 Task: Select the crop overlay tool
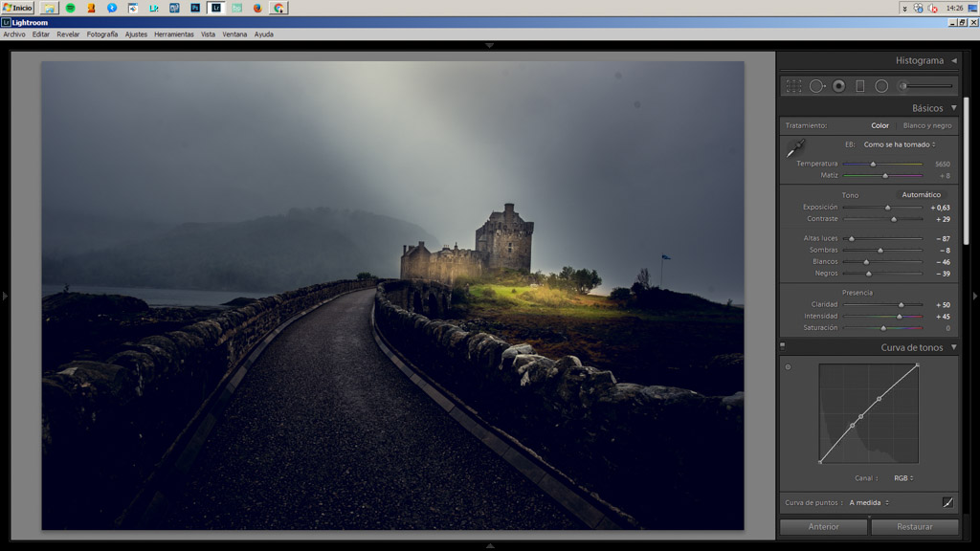click(794, 86)
